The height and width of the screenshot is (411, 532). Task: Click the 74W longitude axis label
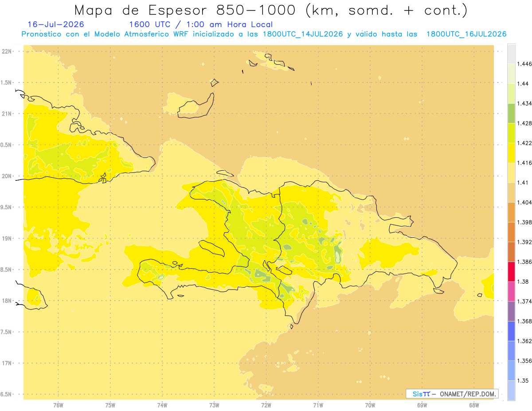162,405
